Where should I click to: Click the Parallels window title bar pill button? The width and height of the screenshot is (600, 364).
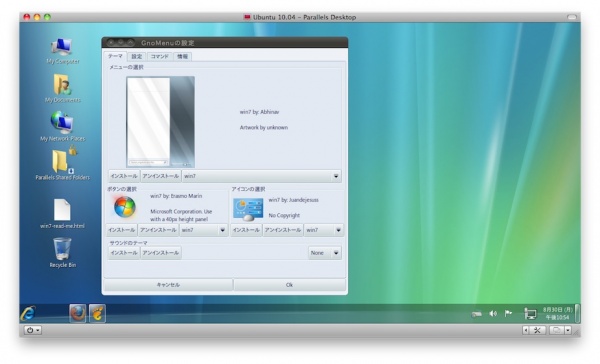(x=571, y=17)
